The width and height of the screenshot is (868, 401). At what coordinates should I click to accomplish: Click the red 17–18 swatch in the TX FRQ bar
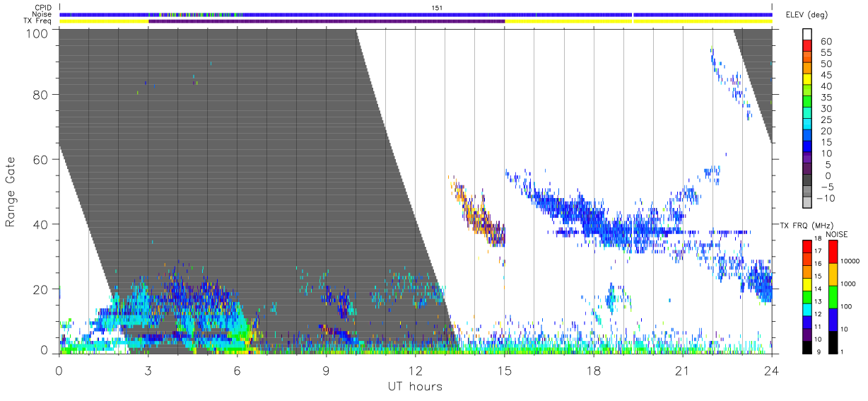click(x=807, y=246)
